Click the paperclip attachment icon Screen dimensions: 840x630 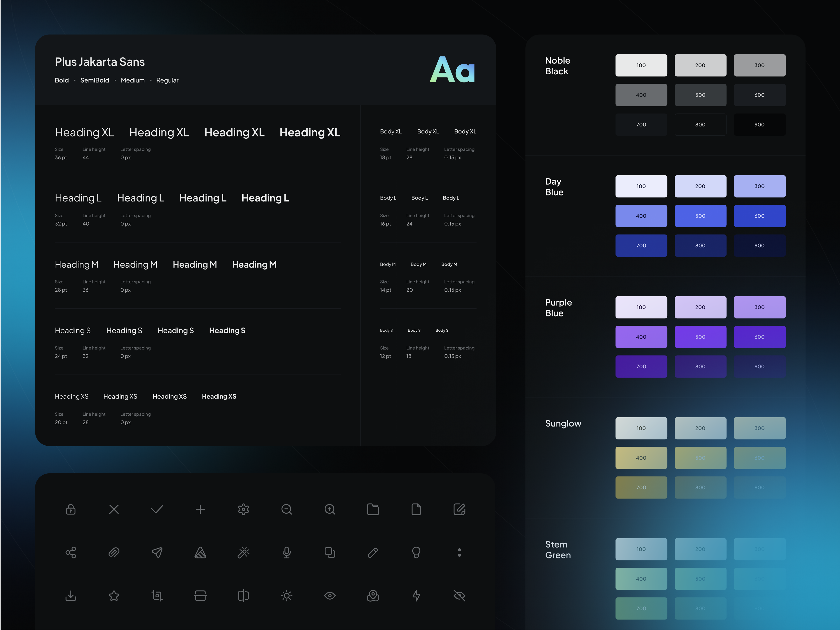click(114, 552)
